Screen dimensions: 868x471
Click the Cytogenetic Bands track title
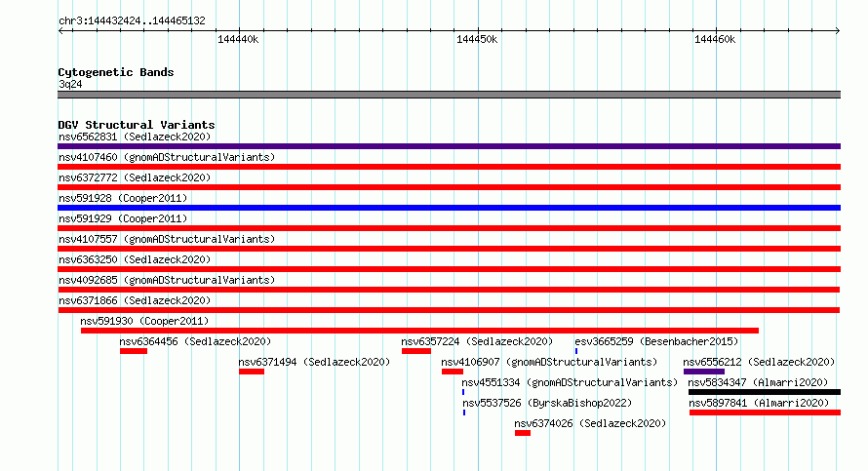[116, 72]
